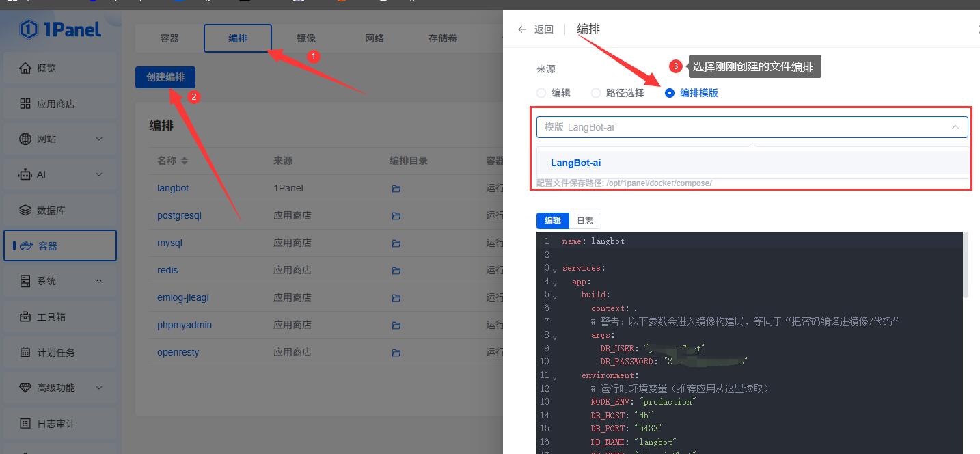Image resolution: width=980 pixels, height=454 pixels.
Task: Click the 返回 back arrow icon
Action: click(522, 29)
